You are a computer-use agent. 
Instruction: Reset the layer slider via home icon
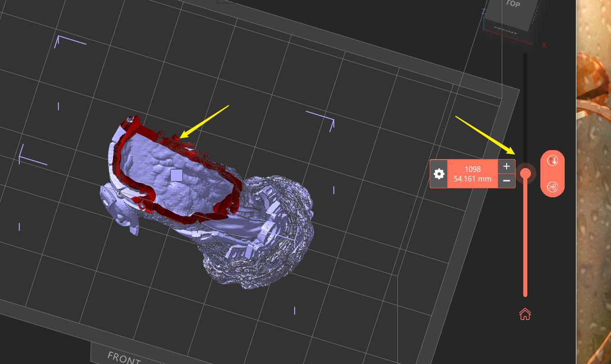coord(525,314)
